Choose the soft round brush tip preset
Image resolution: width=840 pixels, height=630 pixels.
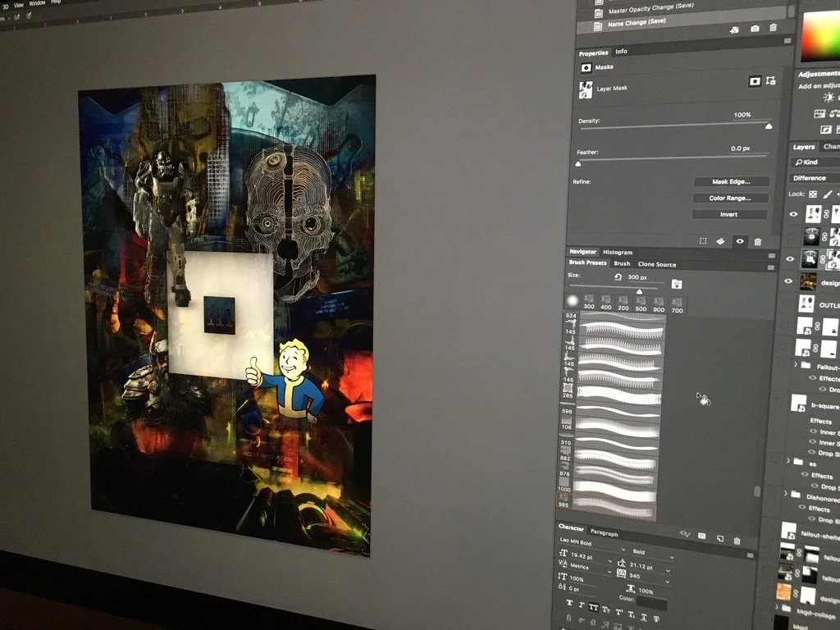(x=573, y=301)
